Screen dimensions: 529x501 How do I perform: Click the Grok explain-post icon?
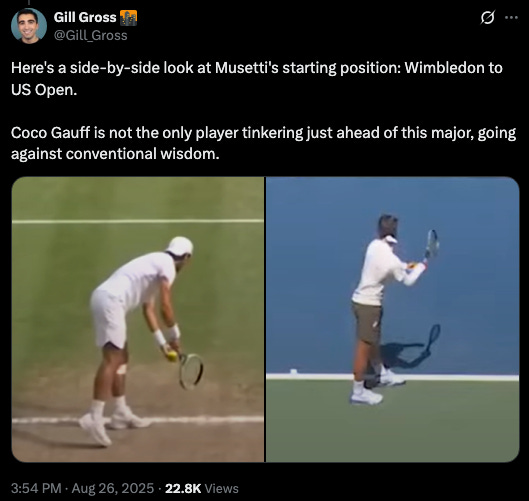[x=487, y=18]
